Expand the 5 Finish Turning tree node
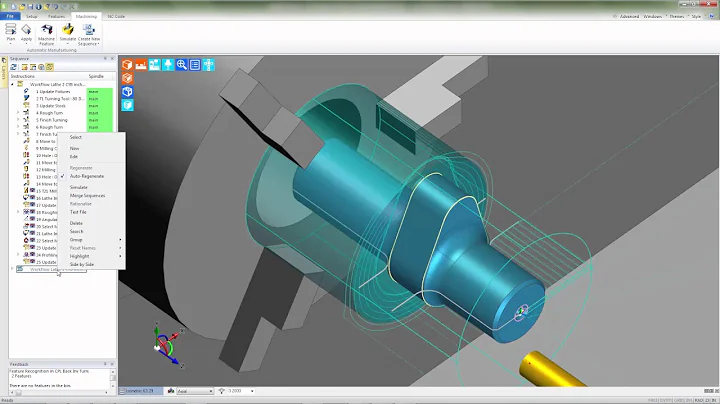The image size is (720, 404). point(18,120)
